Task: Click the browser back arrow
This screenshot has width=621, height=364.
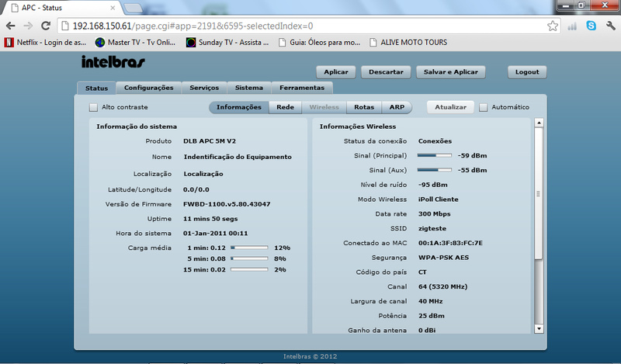Action: pyautogui.click(x=11, y=26)
